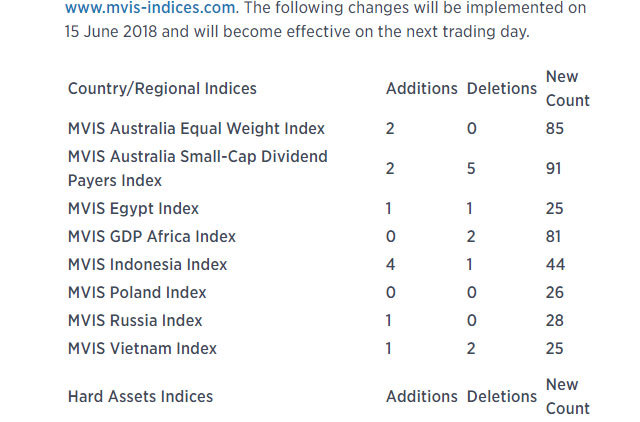Screen dimensions: 640x422
Task: Select the MVIS Egypt Index row label
Action: (133, 209)
